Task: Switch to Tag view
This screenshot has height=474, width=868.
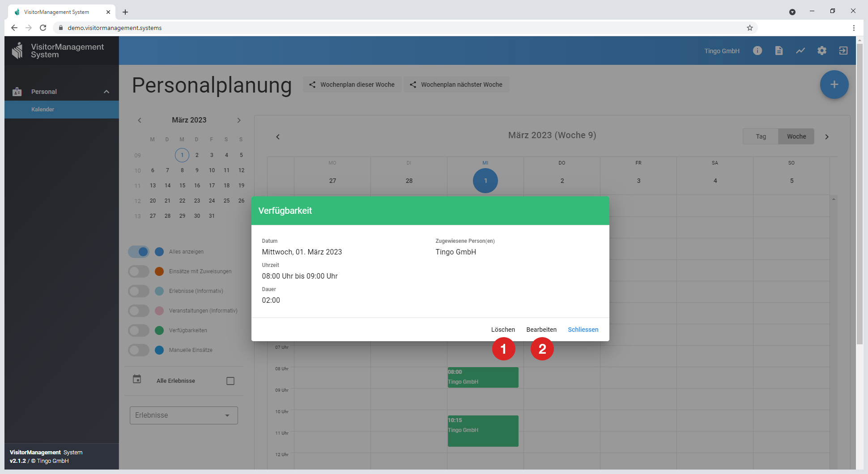Action: 761,136
